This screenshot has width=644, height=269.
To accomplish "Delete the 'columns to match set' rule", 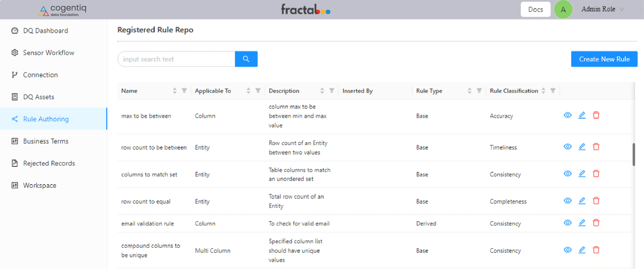I will point(596,174).
